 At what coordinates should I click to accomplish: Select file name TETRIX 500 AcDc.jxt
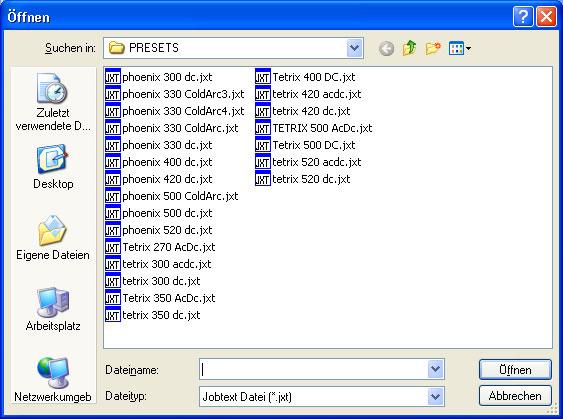coord(322,128)
